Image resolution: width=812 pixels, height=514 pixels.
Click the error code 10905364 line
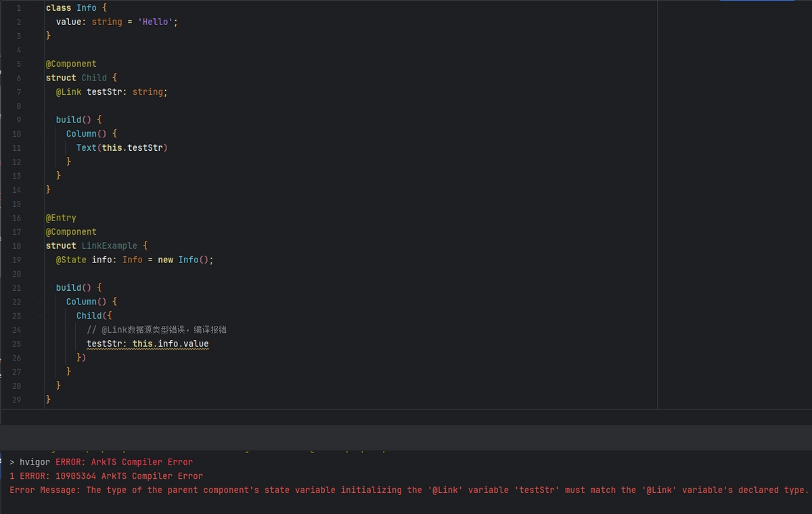tap(106, 476)
